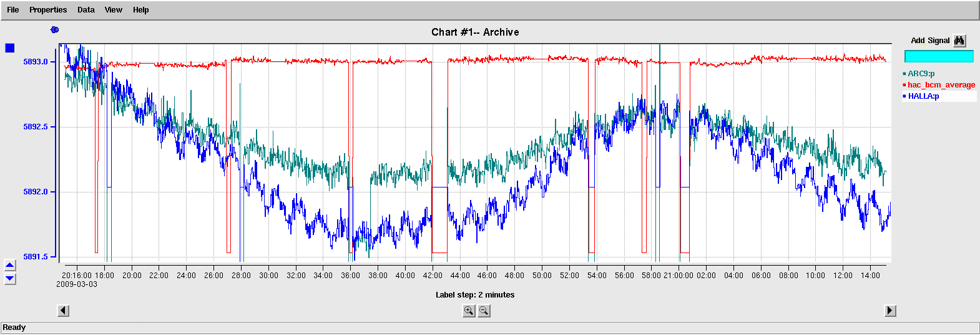Viewport: 980px width, 335px height.
Task: Click the 14:00 time axis label
Action: coord(870,276)
